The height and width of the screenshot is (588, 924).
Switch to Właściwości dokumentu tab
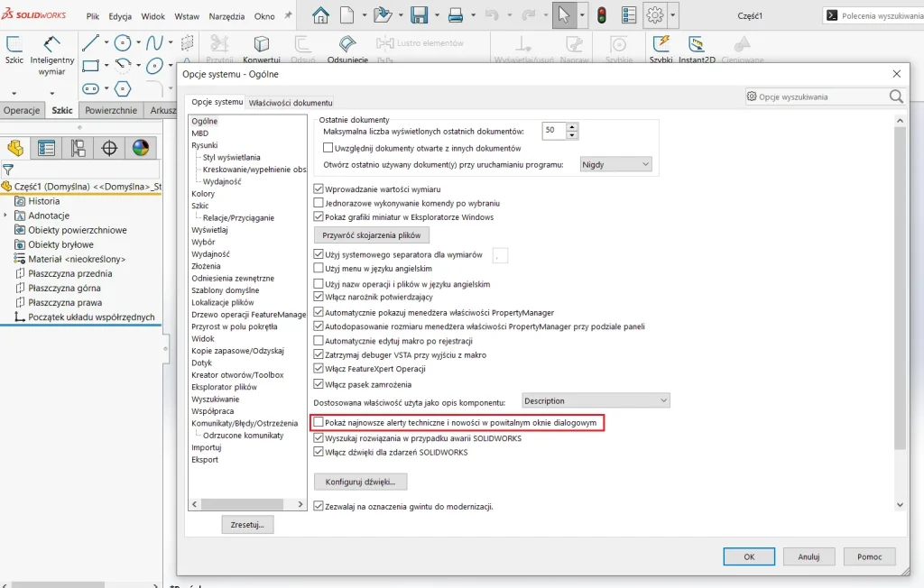(x=291, y=103)
